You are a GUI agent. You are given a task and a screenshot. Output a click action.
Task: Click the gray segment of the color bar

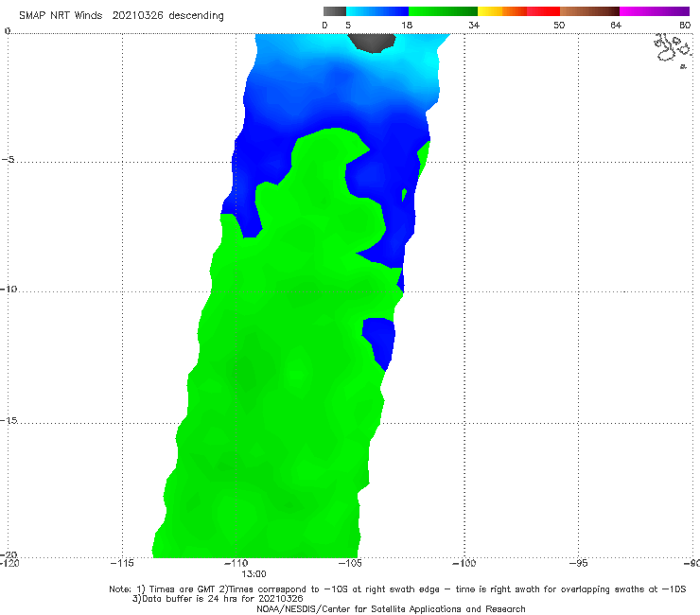(334, 11)
